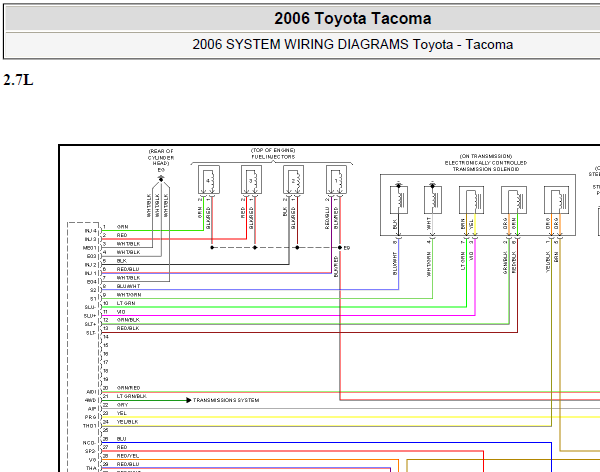Click the 'REAR OF CYLINDER HEAD' ground label
The width and height of the screenshot is (600, 472).
coord(161,157)
